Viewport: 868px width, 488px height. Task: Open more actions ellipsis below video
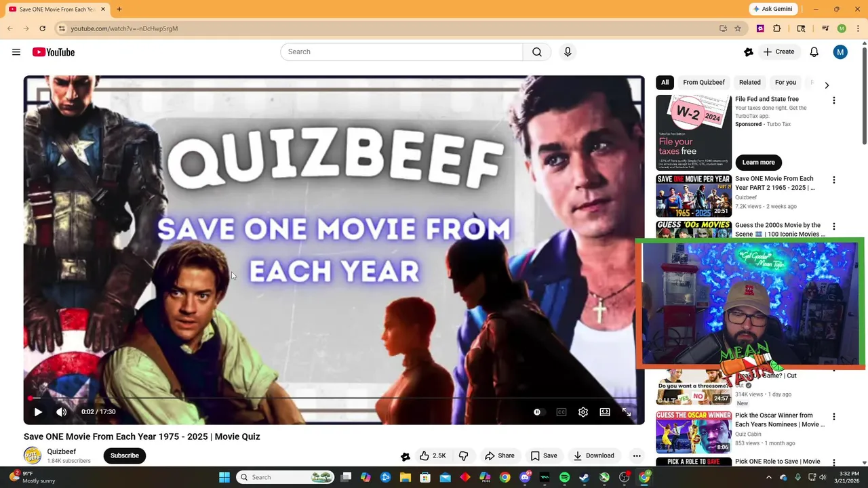click(x=637, y=455)
